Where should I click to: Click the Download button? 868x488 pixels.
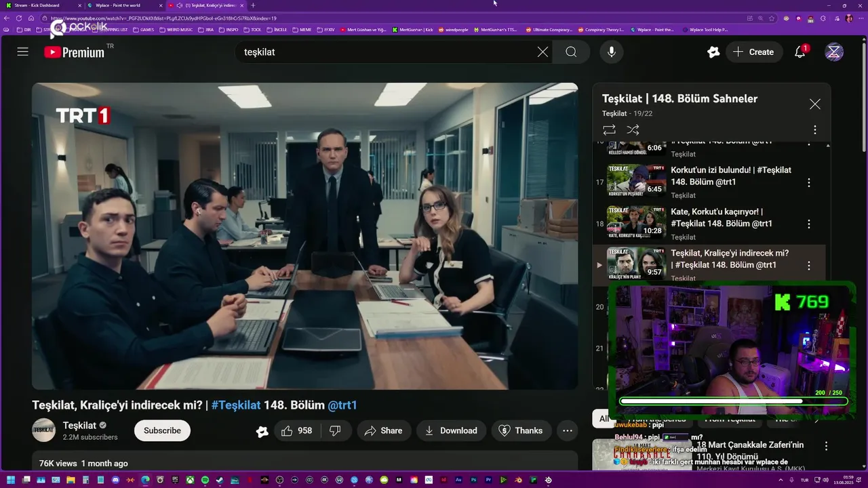coord(451,430)
